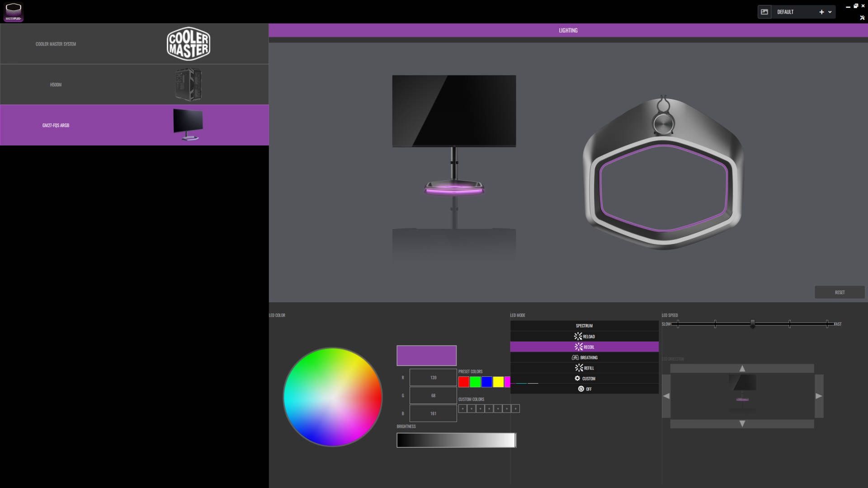The width and height of the screenshot is (868, 488).
Task: Choose Spectrum LED mode
Action: 584,326
